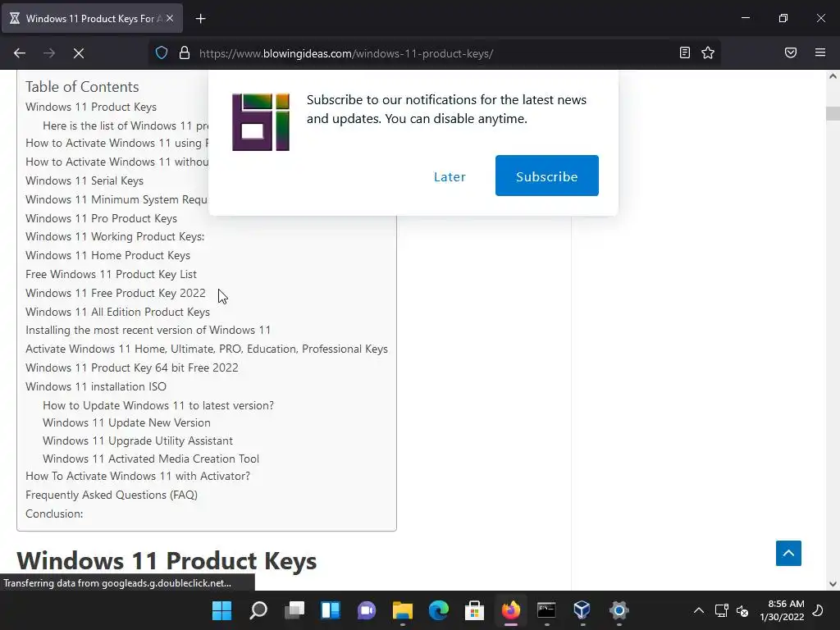Screen dimensions: 840x630
Task: Stop loading the page with X button
Action: 79,53
